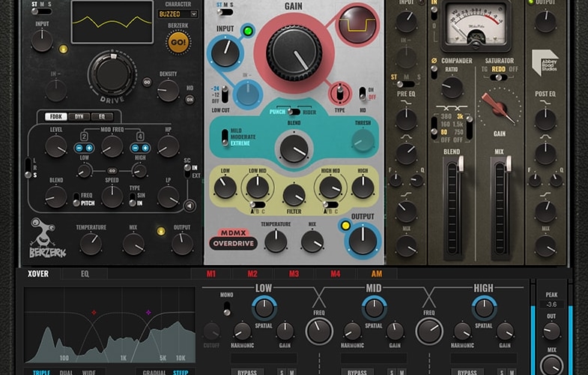The height and width of the screenshot is (375, 588).
Task: Click the Berzerk waveform display
Action: [x=112, y=22]
